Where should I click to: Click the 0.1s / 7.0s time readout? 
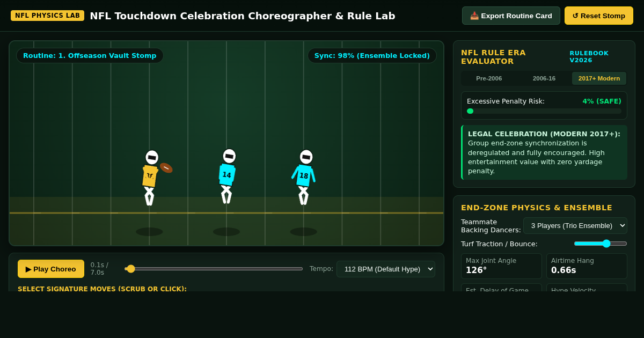(x=99, y=269)
